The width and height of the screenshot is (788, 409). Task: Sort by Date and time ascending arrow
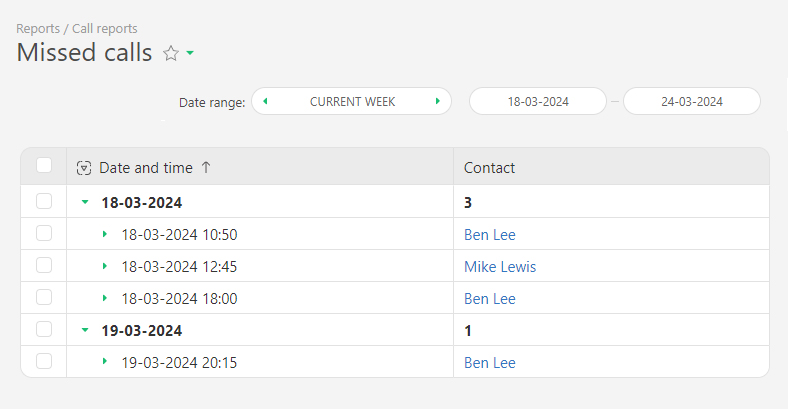coord(206,168)
